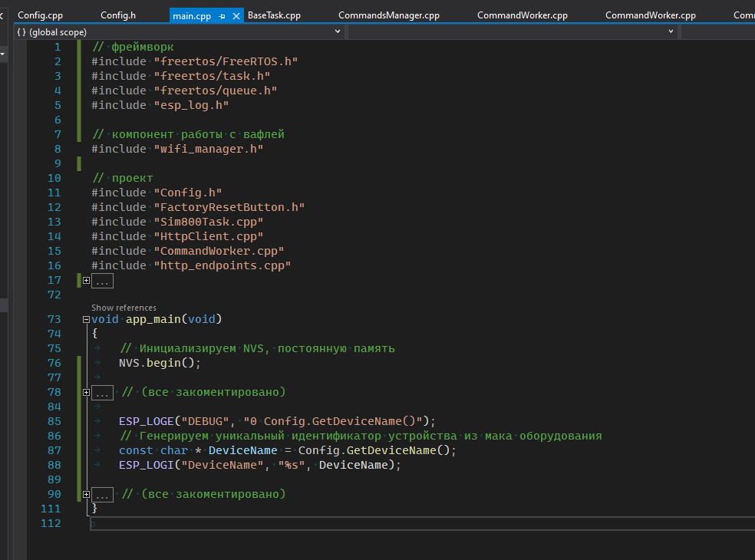Click the ESP_LOGI macro on line 88
755x560 pixels.
pyautogui.click(x=146, y=466)
